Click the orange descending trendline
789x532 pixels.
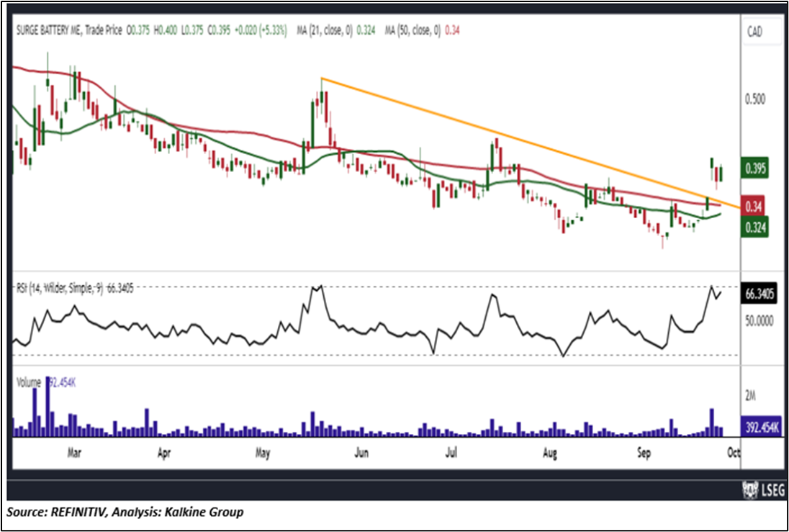[531, 143]
